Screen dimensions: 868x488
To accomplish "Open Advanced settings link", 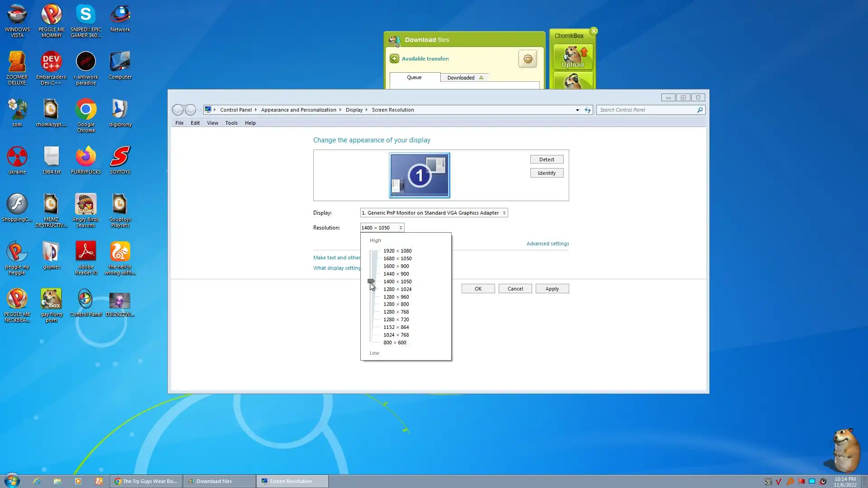I will coord(547,244).
